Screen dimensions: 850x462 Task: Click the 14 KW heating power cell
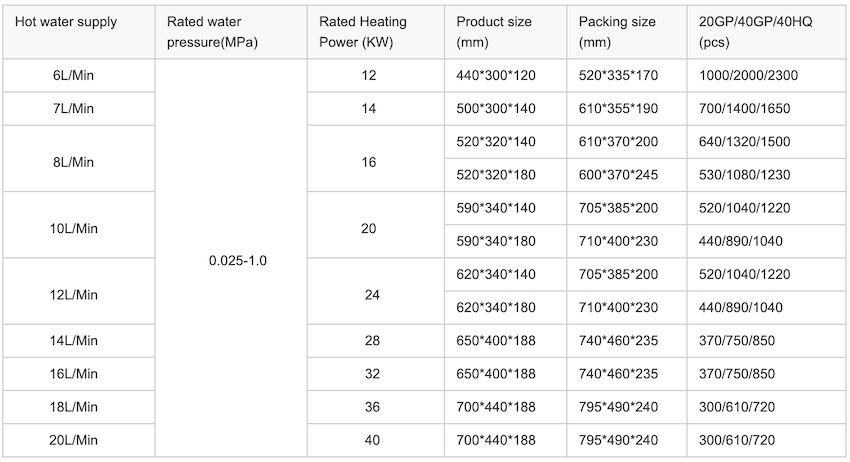pos(369,108)
